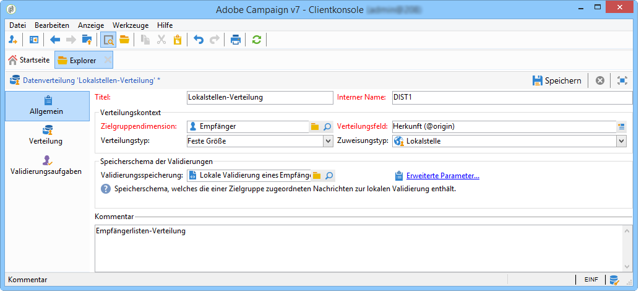Open the Hilfe menu
Viewport: 644px width, 302px height.
(165, 25)
